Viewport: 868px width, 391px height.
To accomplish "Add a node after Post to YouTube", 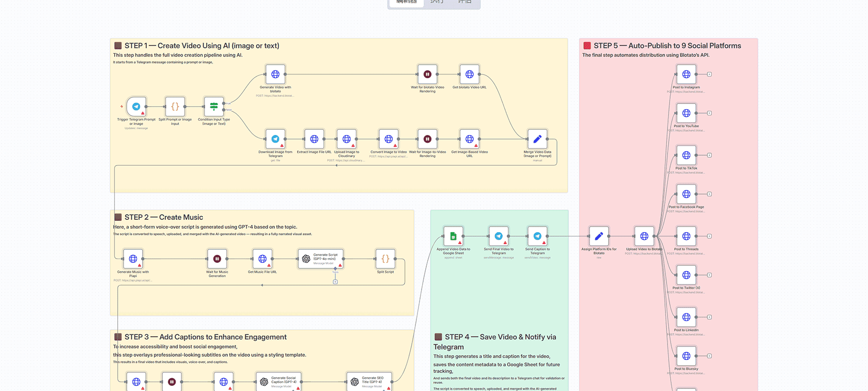I will pos(709,113).
